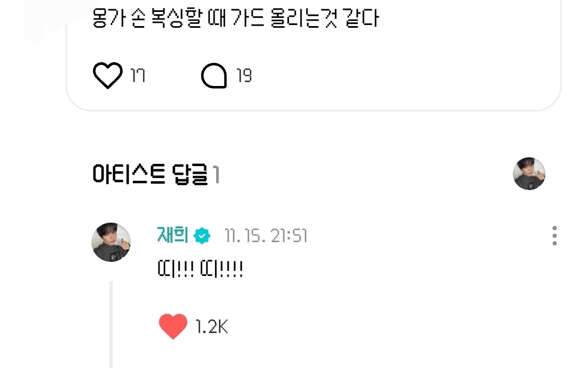Tap the 17 likes count on the post
Viewport: 588px width, 368px height.
tap(138, 76)
